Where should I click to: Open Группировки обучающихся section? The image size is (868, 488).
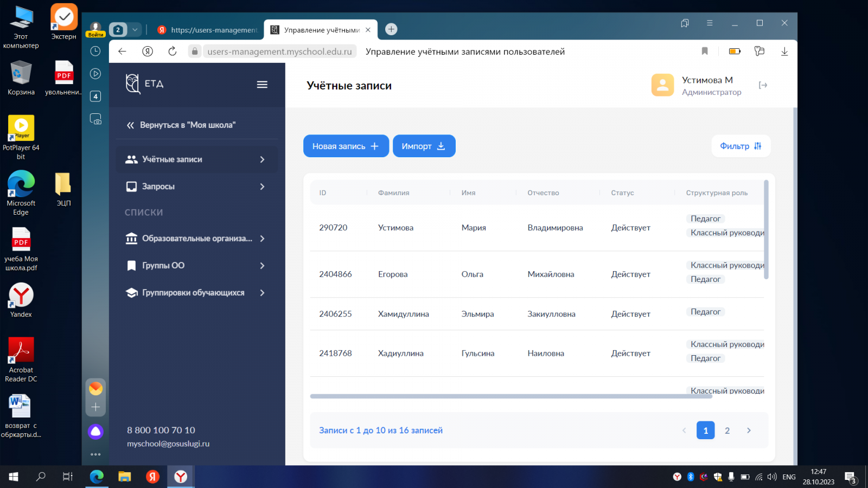pos(196,293)
